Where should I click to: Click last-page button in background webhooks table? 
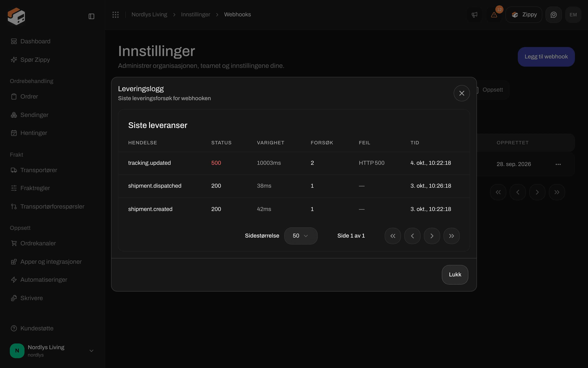557,192
